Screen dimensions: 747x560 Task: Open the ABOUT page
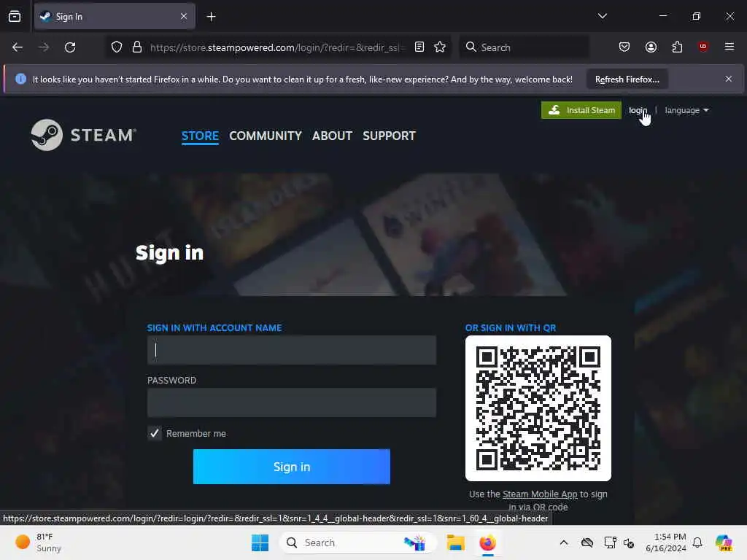(332, 136)
